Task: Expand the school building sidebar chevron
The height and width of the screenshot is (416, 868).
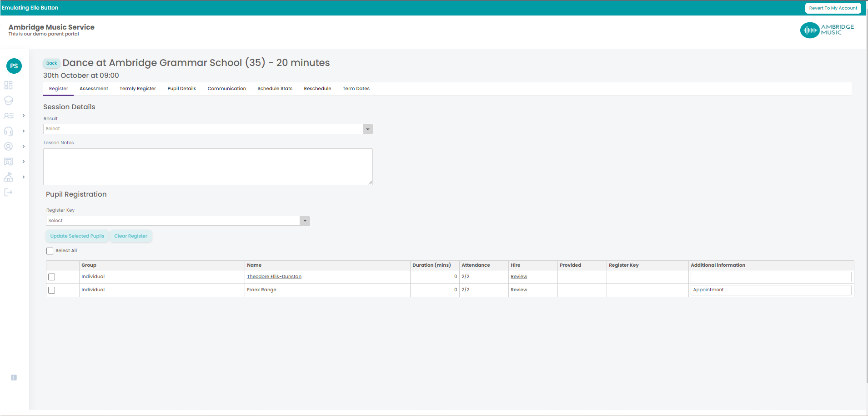Action: [24, 177]
